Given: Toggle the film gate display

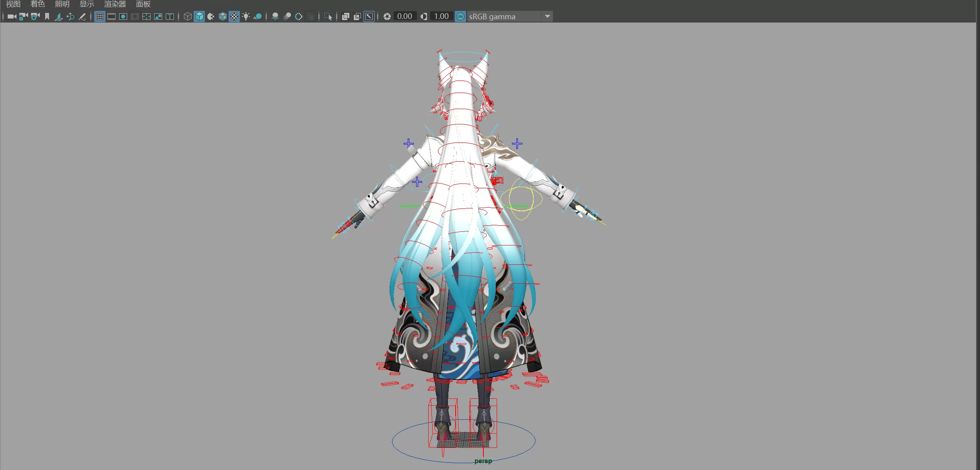Looking at the screenshot, I should pos(111,16).
